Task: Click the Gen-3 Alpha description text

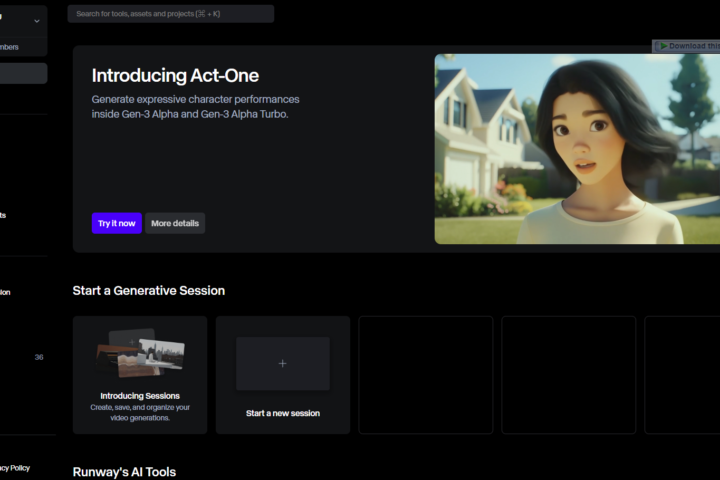Action: 195,107
